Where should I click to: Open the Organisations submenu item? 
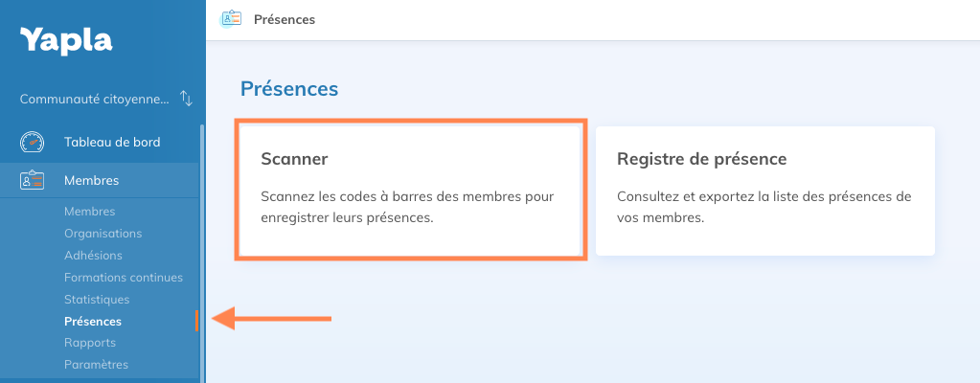point(103,234)
